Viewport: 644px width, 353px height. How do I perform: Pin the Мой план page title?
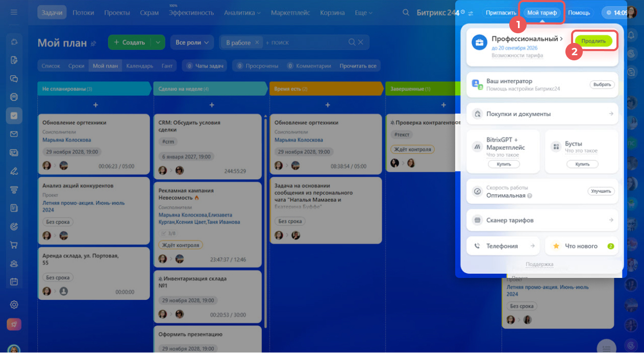pos(93,44)
